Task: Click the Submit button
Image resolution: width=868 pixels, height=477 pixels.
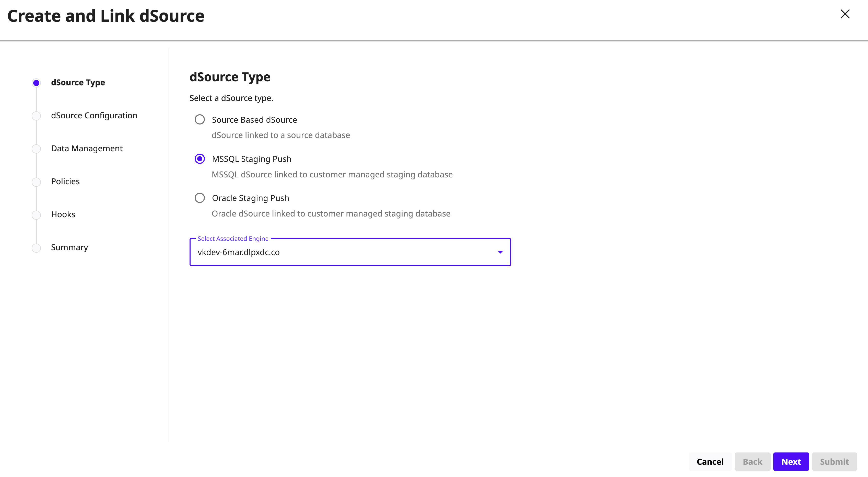Action: coord(834,461)
